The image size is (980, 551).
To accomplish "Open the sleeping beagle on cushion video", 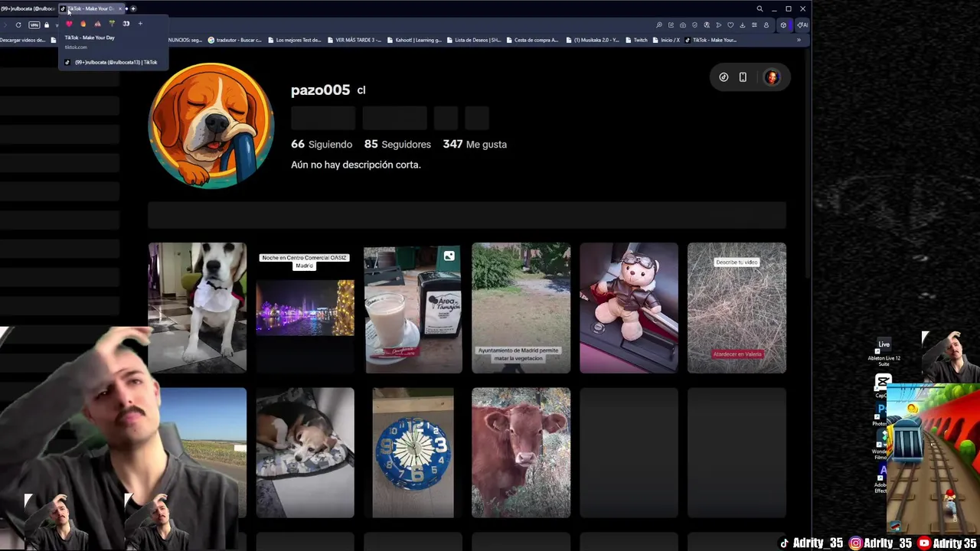I will [x=305, y=452].
